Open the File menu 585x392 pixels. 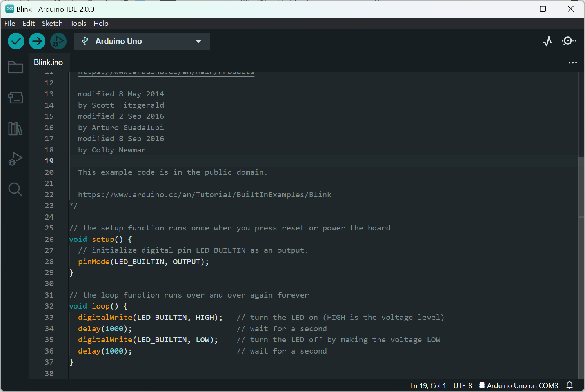coord(10,24)
